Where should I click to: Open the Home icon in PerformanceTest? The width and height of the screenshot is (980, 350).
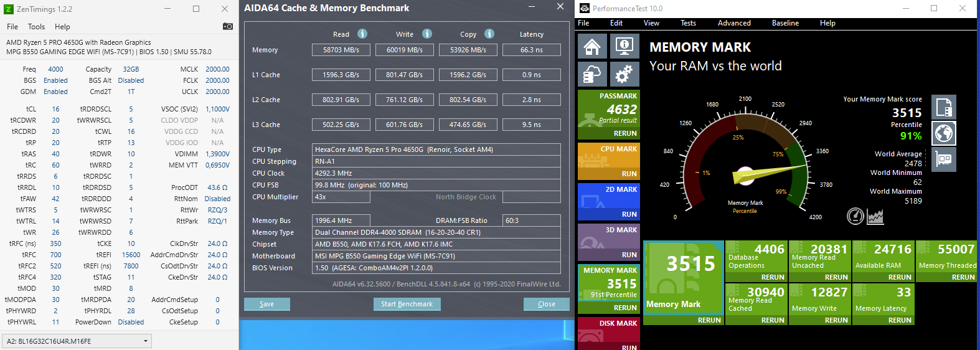(x=592, y=46)
